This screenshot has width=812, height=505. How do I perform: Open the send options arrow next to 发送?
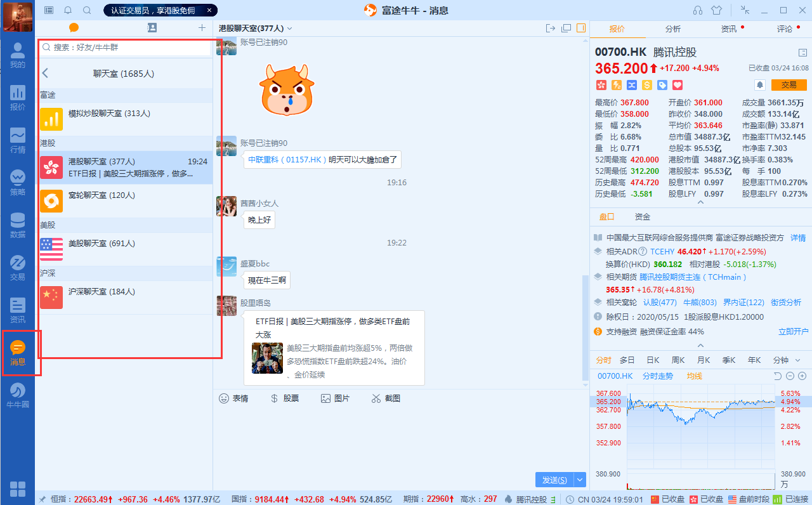(580, 480)
